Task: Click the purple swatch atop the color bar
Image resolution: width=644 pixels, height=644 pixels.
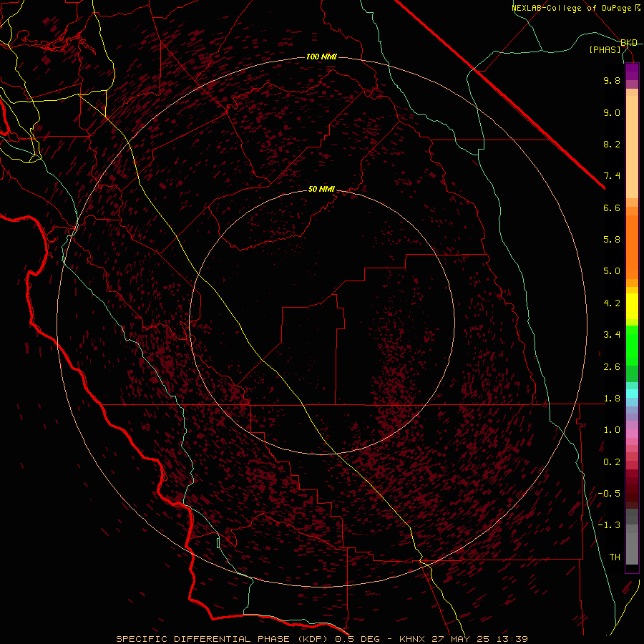Action: click(632, 72)
